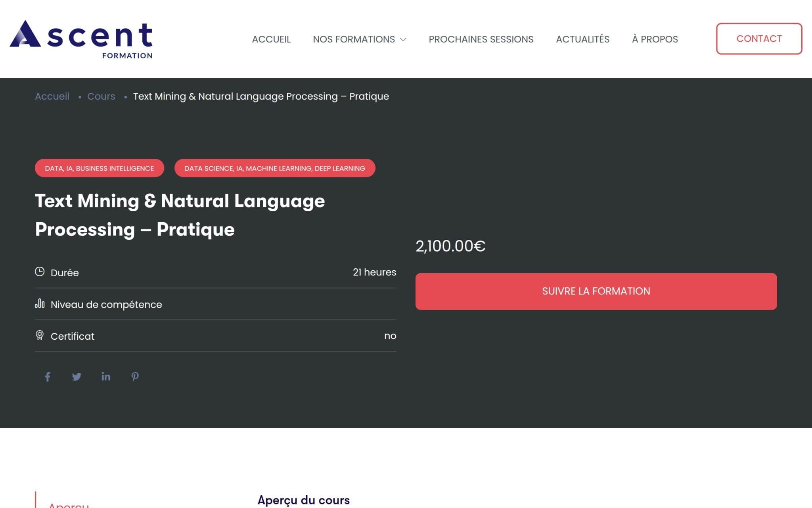Click Suivre la formation button
This screenshot has height=508, width=812.
[596, 291]
